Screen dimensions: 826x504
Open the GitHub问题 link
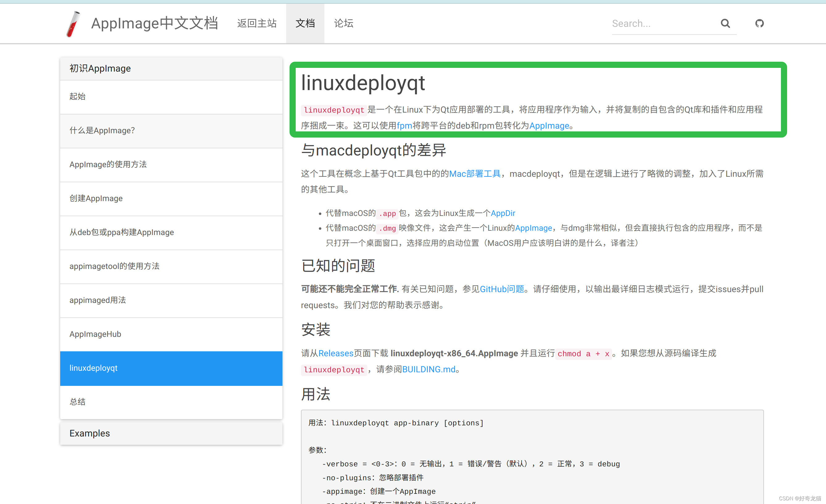pos(502,289)
